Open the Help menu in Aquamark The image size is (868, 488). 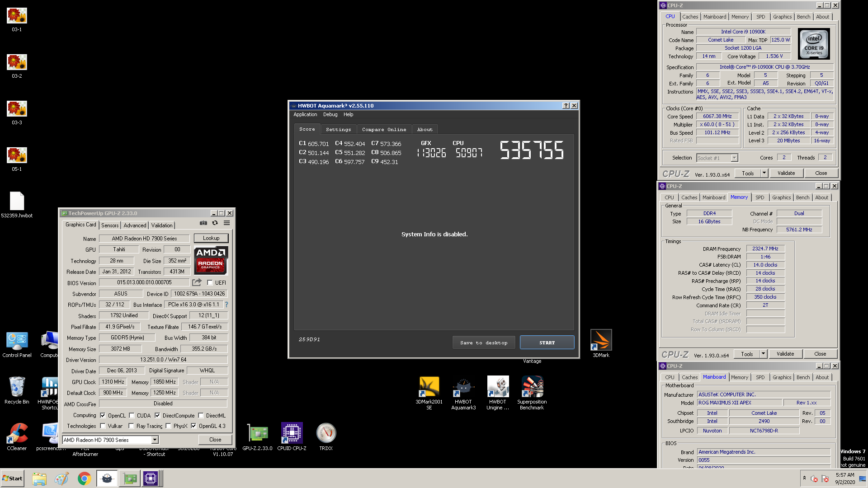(x=348, y=115)
